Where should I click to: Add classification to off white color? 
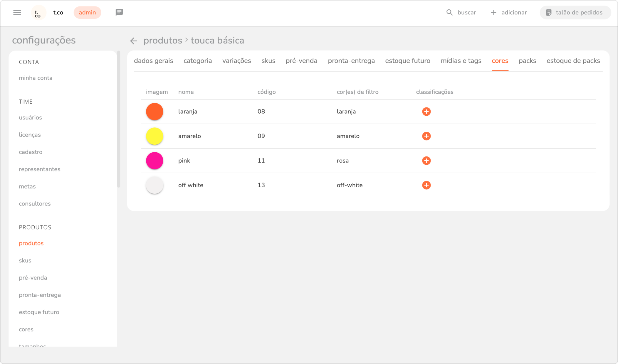[x=426, y=185]
